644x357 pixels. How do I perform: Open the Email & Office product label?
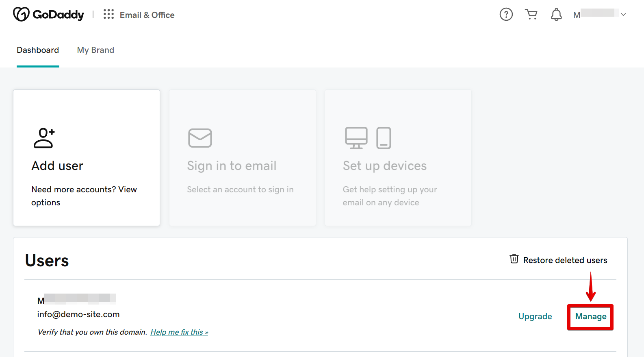click(x=147, y=15)
